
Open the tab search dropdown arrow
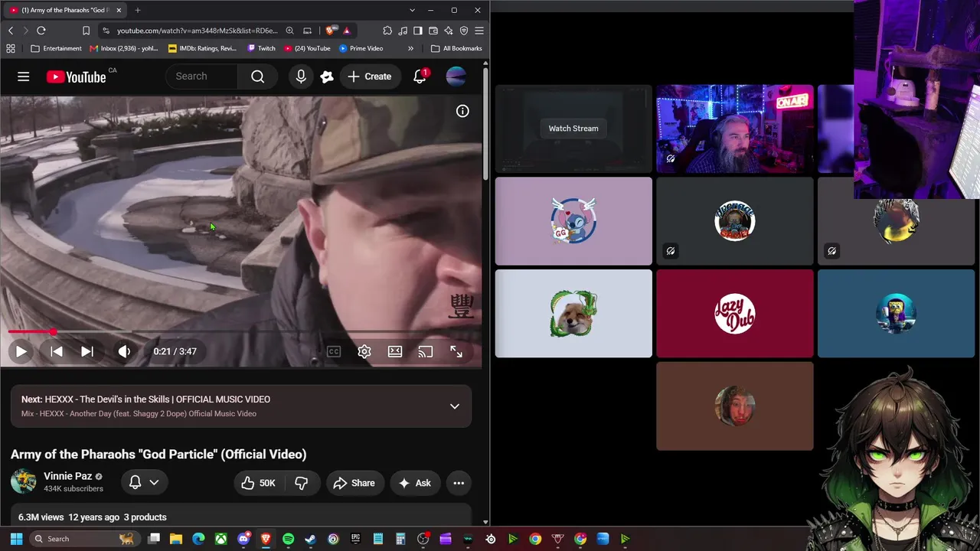(x=412, y=10)
